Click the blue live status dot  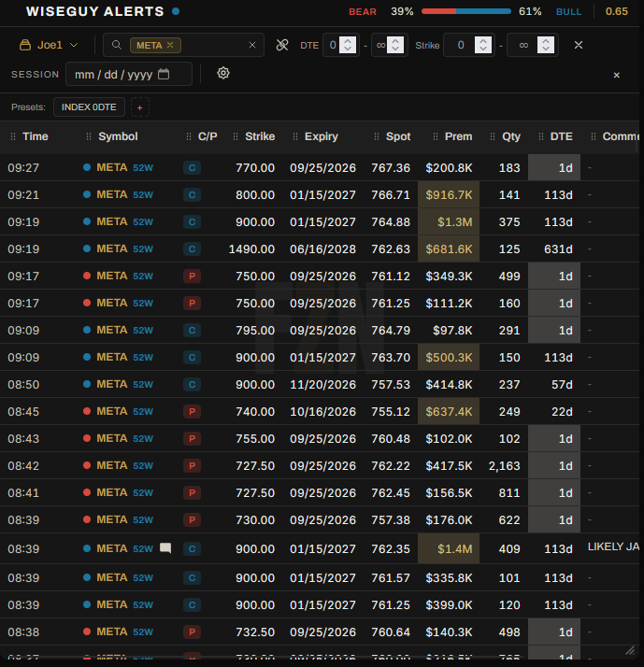(x=176, y=11)
